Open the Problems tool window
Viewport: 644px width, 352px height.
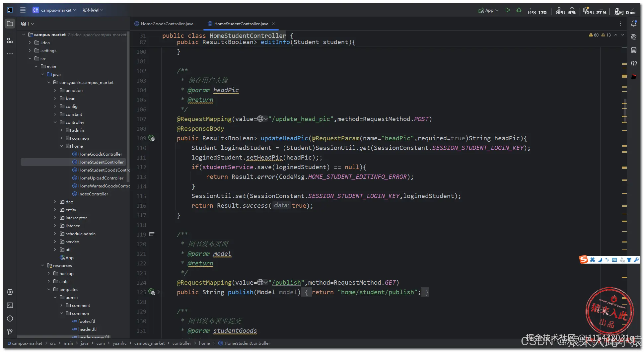point(10,318)
